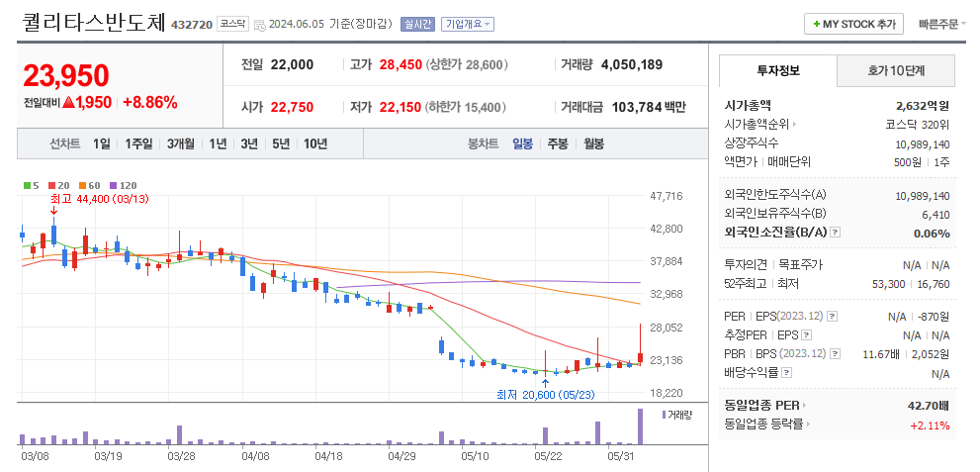Click the 저가 value 22,150
The height and width of the screenshot is (472, 980).
[401, 107]
